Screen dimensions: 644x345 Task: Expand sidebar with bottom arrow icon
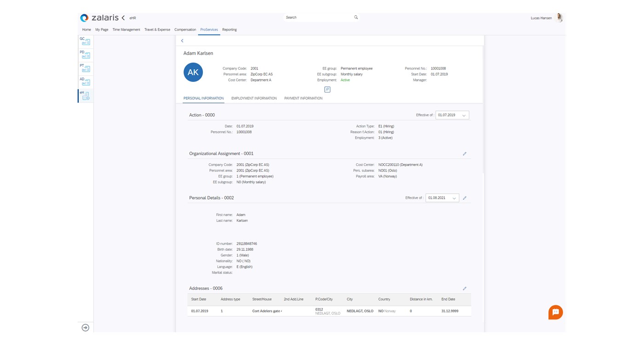pos(86,328)
